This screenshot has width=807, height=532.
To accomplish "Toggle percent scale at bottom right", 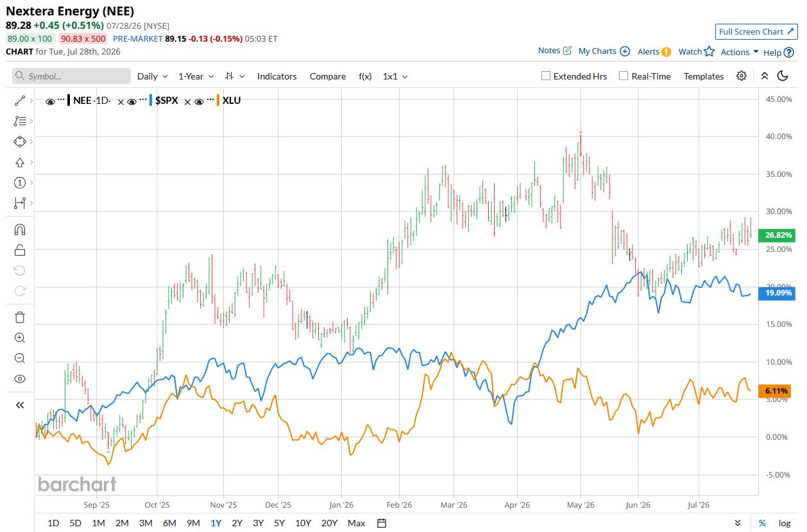I will pyautogui.click(x=762, y=523).
